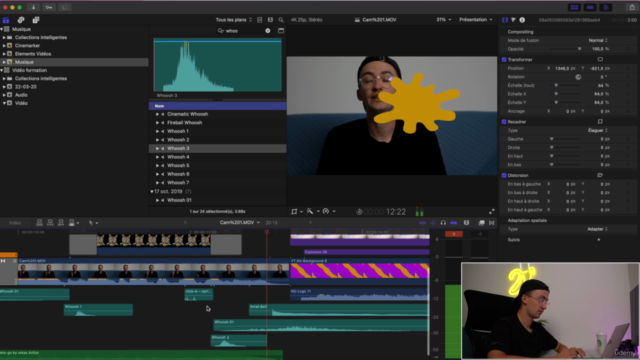Open the Effects browser icon
The height and width of the screenshot is (360, 640).
pos(482,222)
